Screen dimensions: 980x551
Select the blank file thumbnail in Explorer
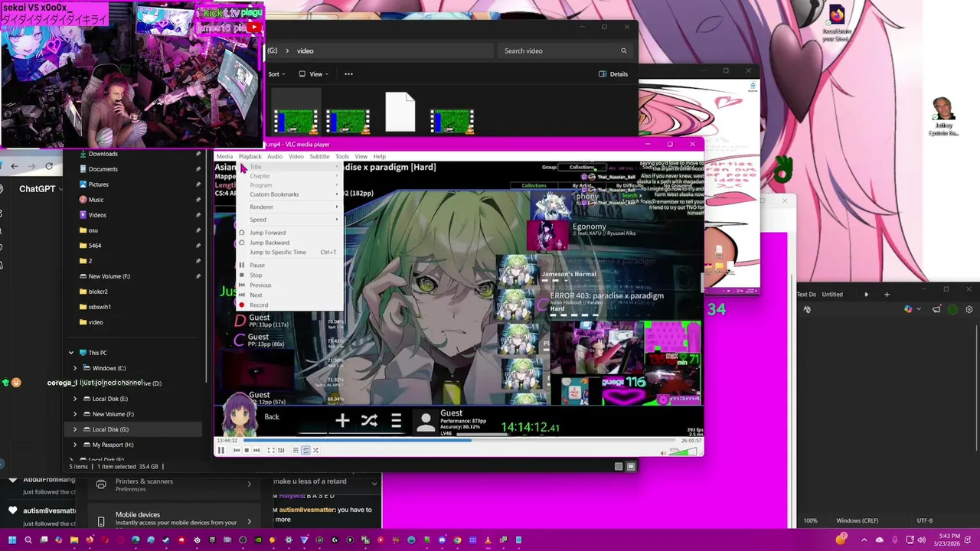point(400,112)
